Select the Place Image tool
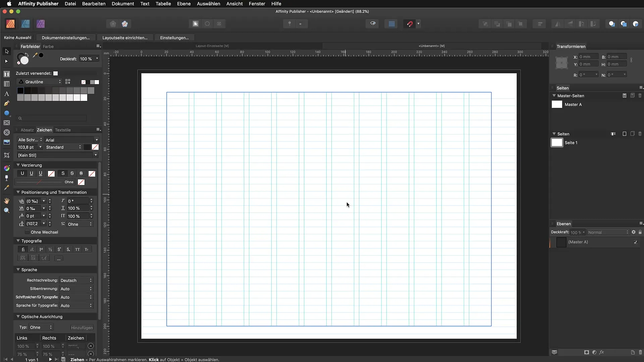 (x=7, y=142)
